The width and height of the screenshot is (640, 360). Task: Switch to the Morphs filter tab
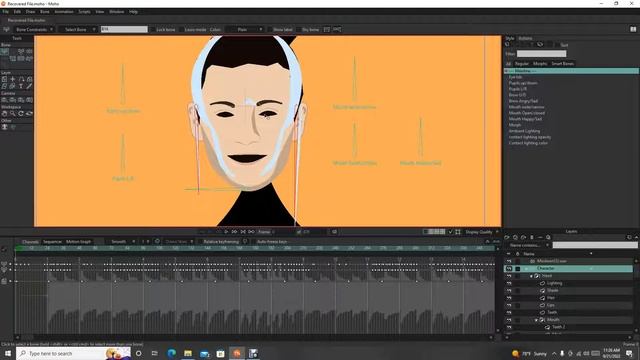tap(540, 64)
